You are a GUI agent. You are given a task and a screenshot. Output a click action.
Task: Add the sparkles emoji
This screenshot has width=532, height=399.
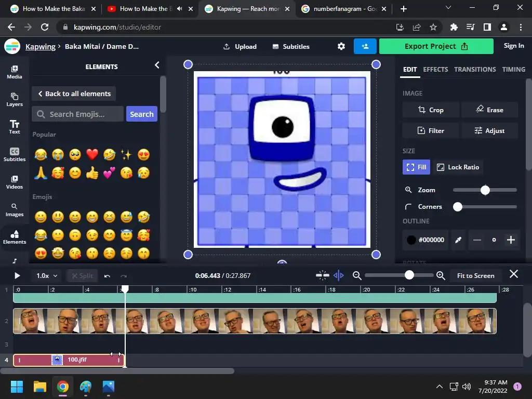pos(126,154)
